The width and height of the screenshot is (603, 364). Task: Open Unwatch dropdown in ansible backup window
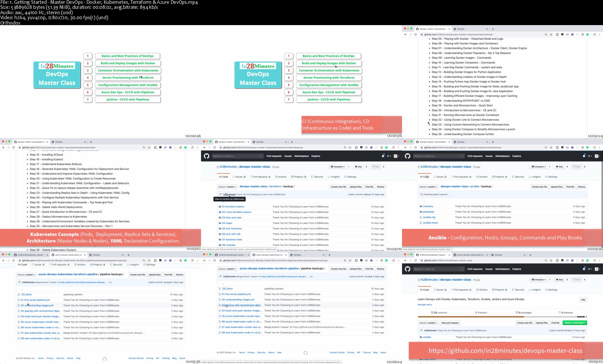click(x=539, y=167)
